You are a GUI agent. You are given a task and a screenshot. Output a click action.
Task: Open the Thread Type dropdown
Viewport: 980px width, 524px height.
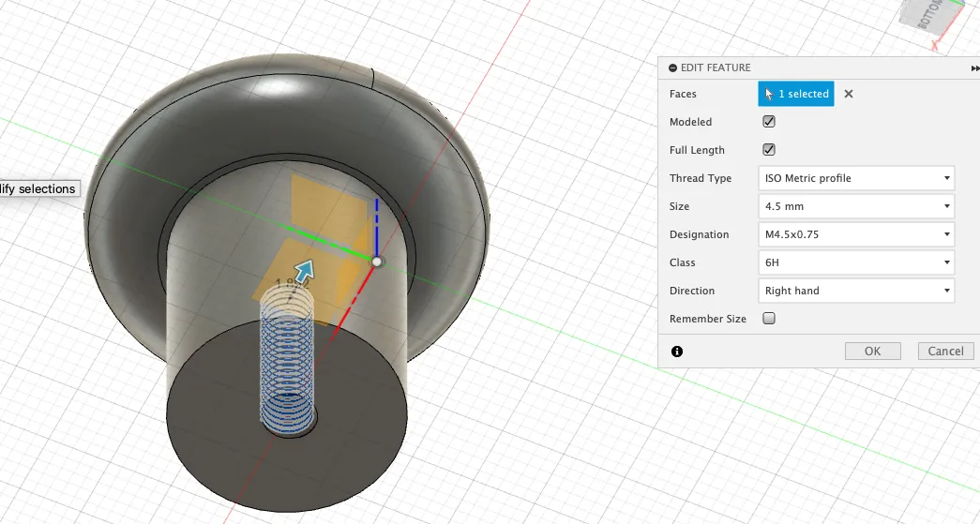[855, 178]
